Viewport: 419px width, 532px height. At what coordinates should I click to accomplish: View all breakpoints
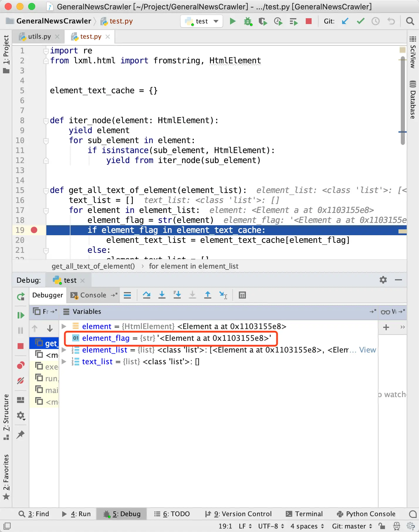[x=21, y=365]
